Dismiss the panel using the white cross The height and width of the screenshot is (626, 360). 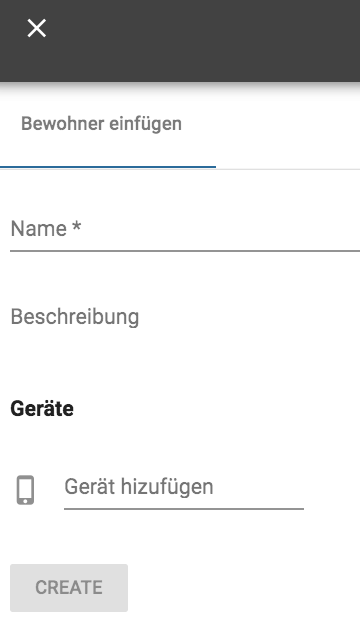36,28
